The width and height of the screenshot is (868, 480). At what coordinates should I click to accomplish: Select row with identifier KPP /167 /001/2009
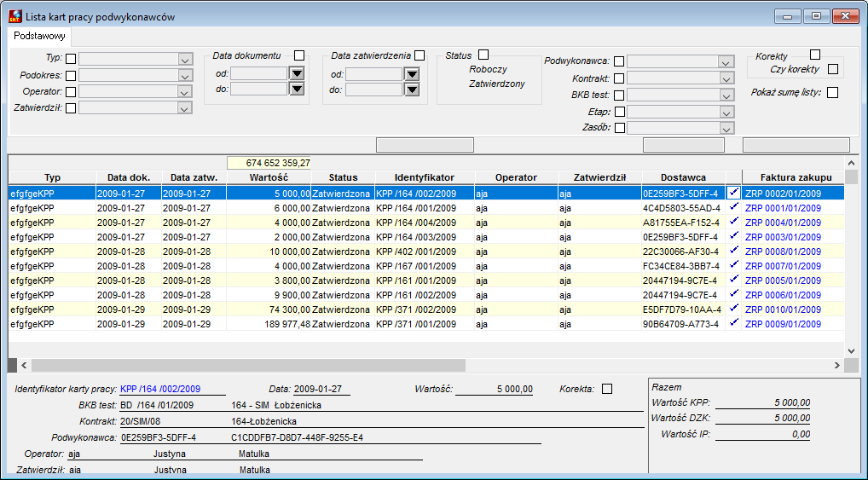pyautogui.click(x=426, y=266)
